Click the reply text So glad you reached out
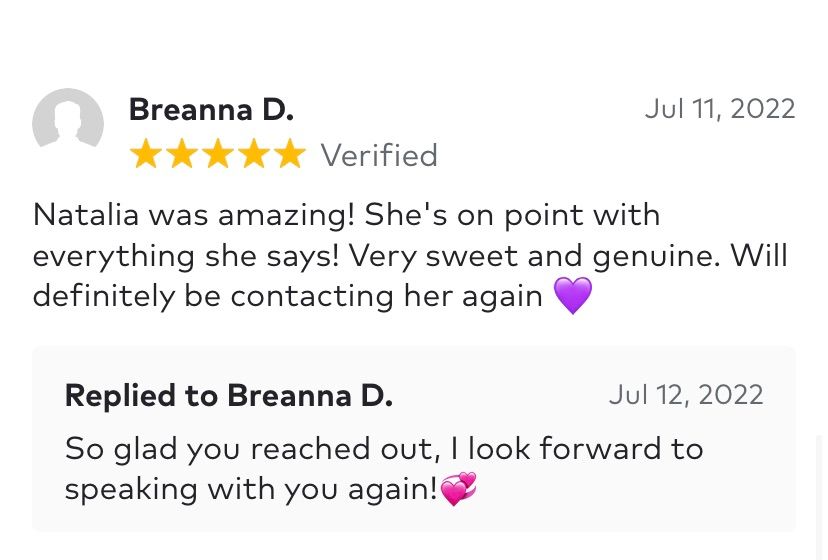 (384, 469)
